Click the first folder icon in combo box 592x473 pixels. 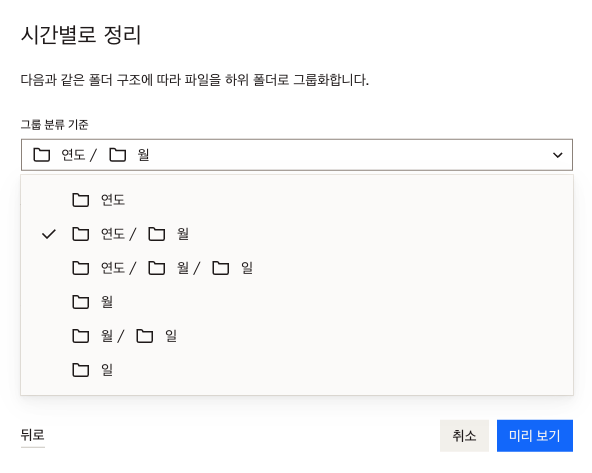pyautogui.click(x=42, y=155)
